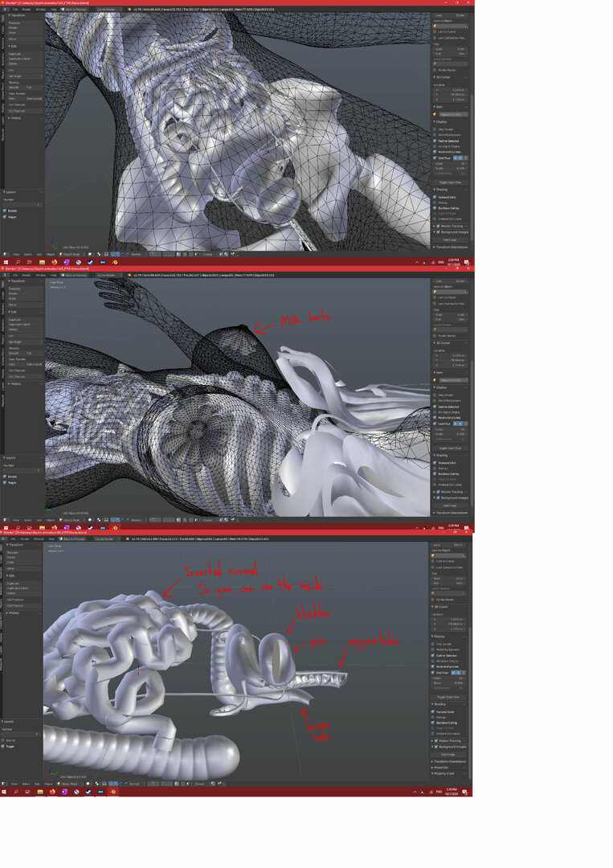Click Toggle Quad View in the top screenshot

point(451,182)
